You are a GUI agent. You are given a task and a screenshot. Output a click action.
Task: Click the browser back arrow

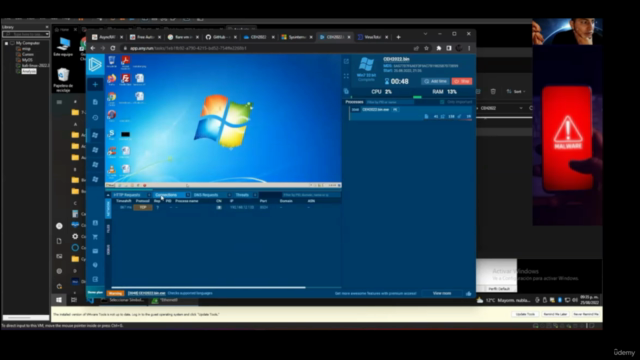pos(93,48)
